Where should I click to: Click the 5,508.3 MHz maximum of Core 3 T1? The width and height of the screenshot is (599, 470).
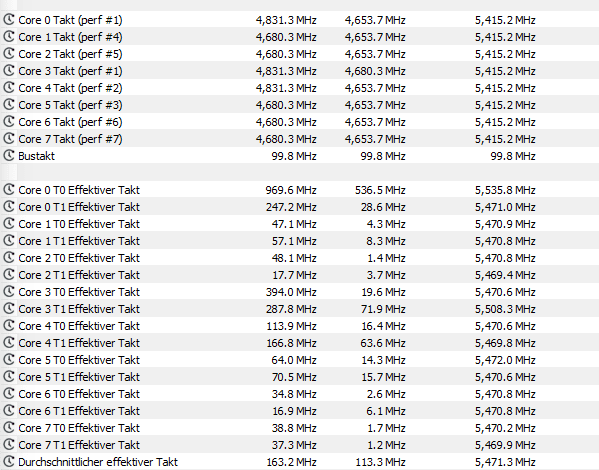point(505,309)
